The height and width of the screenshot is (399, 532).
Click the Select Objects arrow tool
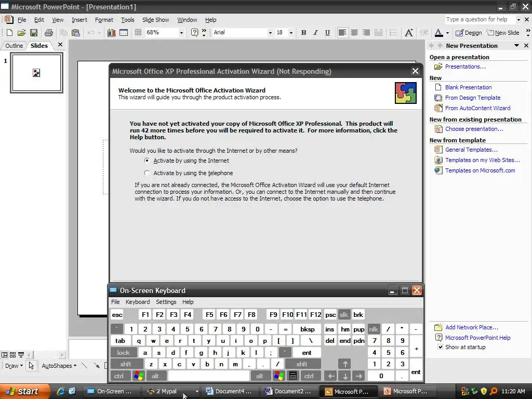[x=31, y=365]
